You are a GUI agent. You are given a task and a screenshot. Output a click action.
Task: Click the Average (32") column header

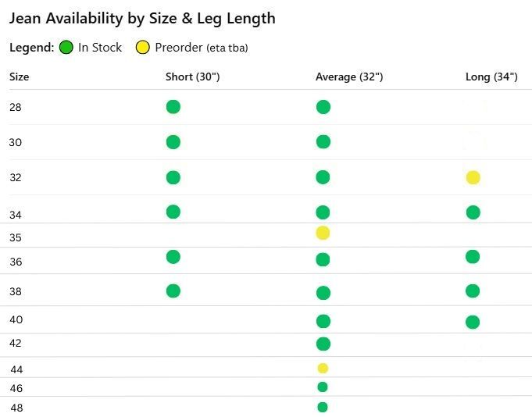click(348, 77)
